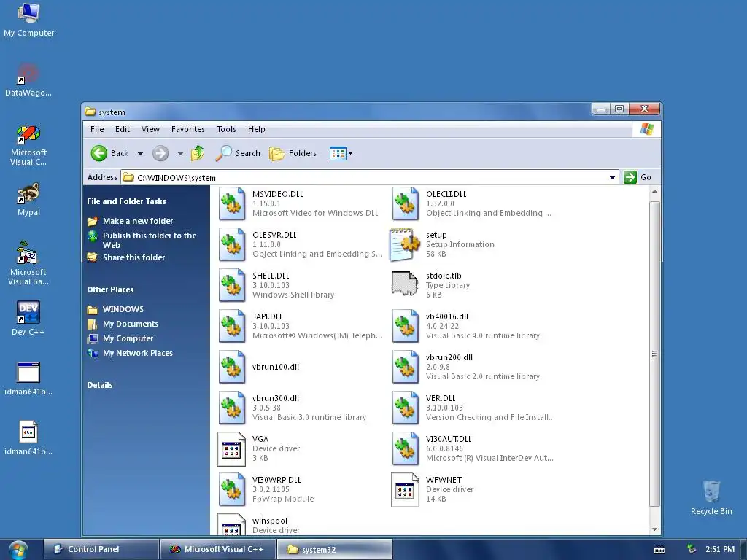Open My Network Places link
Screen dimensions: 747x560
coord(138,353)
